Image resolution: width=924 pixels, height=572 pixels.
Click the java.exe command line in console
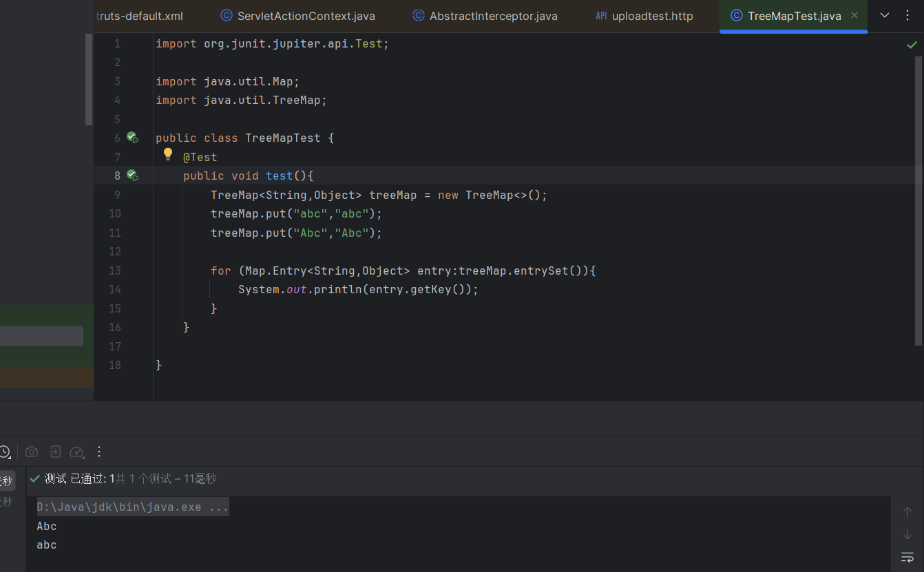coord(133,507)
